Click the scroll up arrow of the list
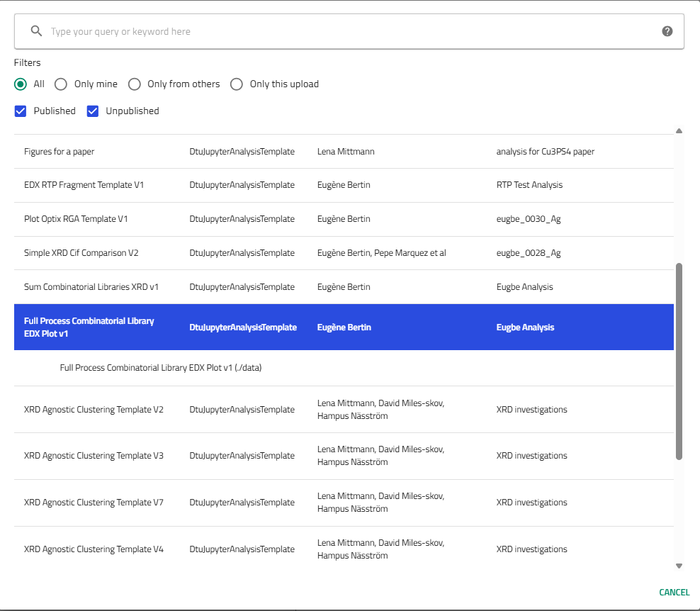The image size is (700, 611). click(x=679, y=131)
